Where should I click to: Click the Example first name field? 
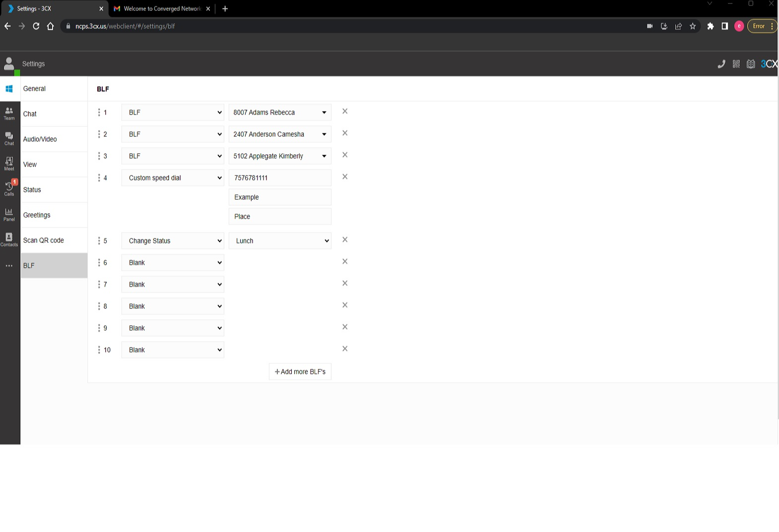coord(280,197)
